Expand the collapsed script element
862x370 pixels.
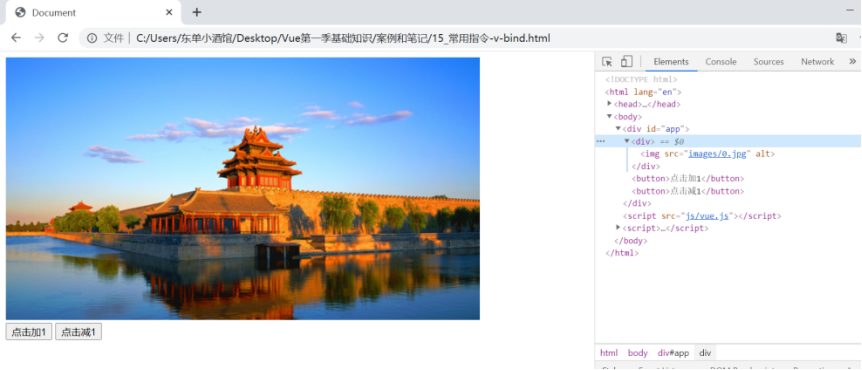click(x=618, y=227)
